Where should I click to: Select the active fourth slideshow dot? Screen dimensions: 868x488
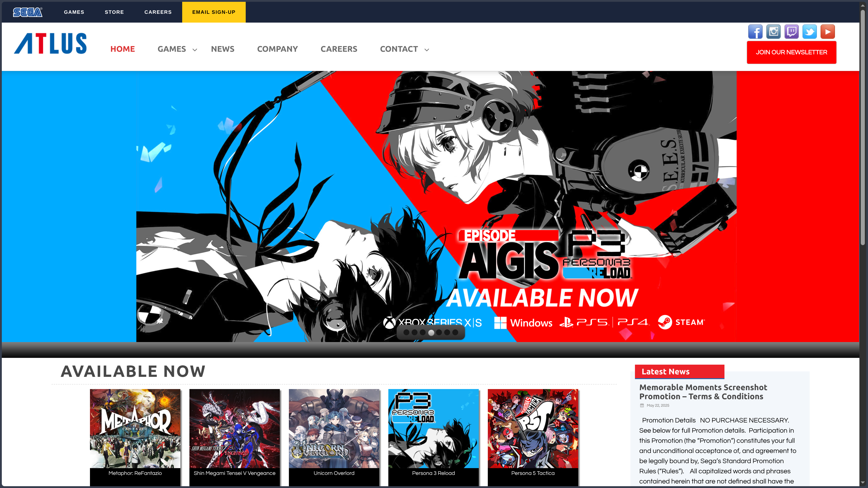(431, 332)
